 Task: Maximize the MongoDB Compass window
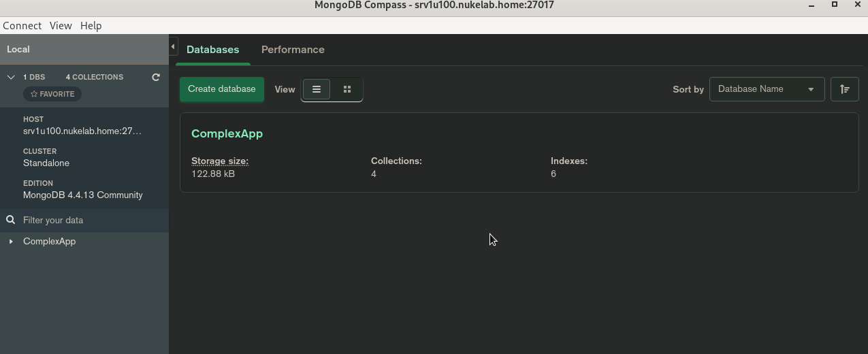tap(834, 5)
